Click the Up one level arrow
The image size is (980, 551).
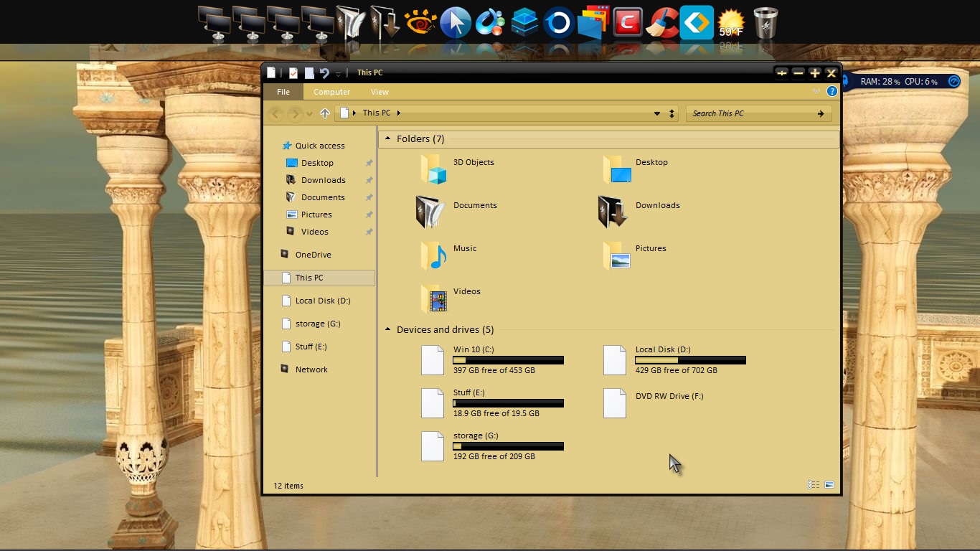[324, 113]
